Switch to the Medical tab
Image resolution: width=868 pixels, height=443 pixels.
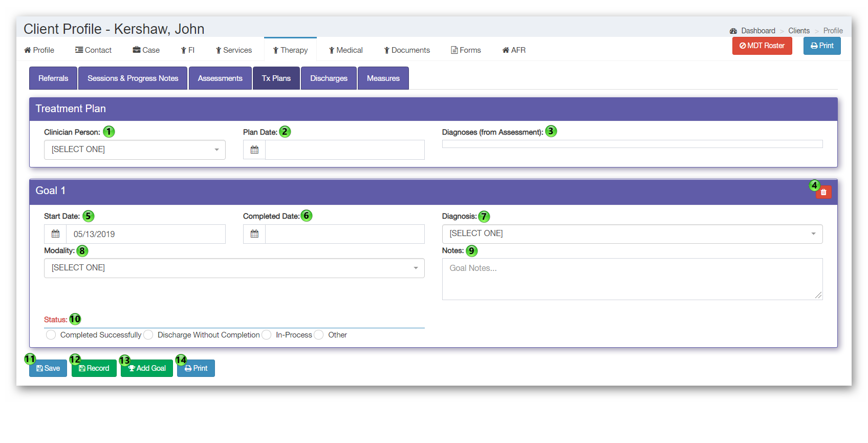pos(345,50)
